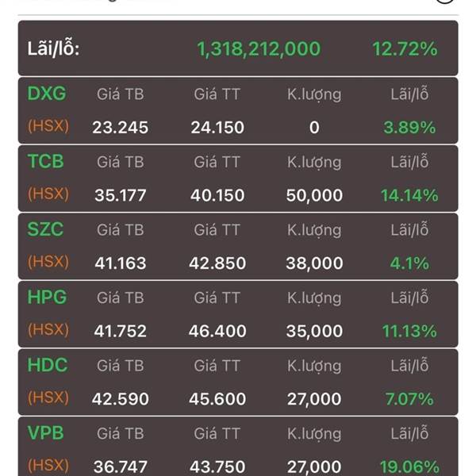The width and height of the screenshot is (476, 476).
Task: Select HDC market price 45.600
Action: tap(217, 399)
